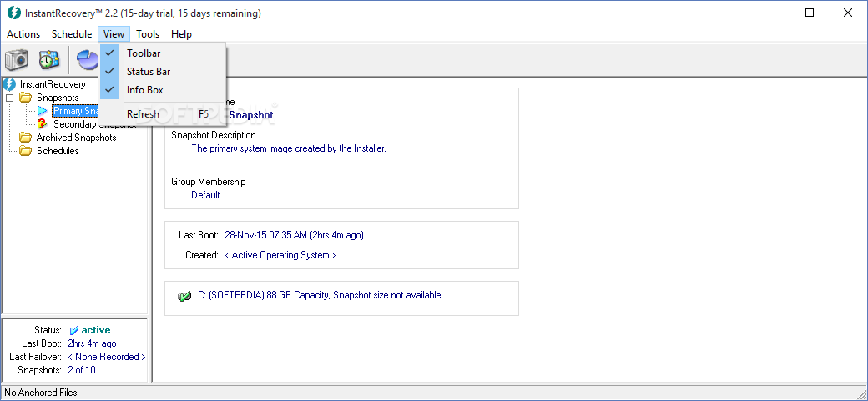Click the active status check icon

pos(74,330)
